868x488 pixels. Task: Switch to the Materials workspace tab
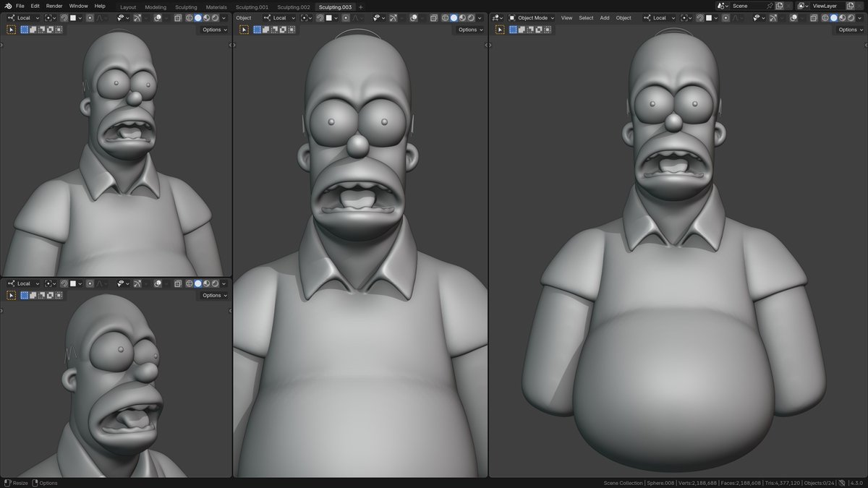pyautogui.click(x=216, y=7)
